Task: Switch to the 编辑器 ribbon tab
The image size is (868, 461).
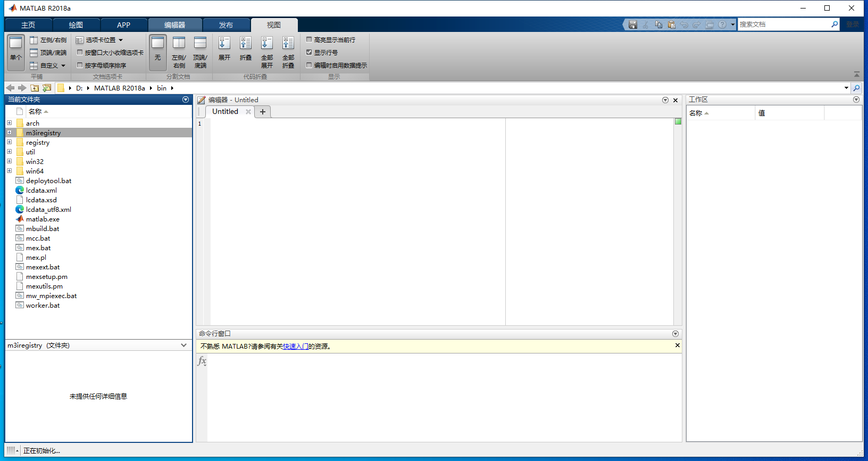Action: click(175, 25)
